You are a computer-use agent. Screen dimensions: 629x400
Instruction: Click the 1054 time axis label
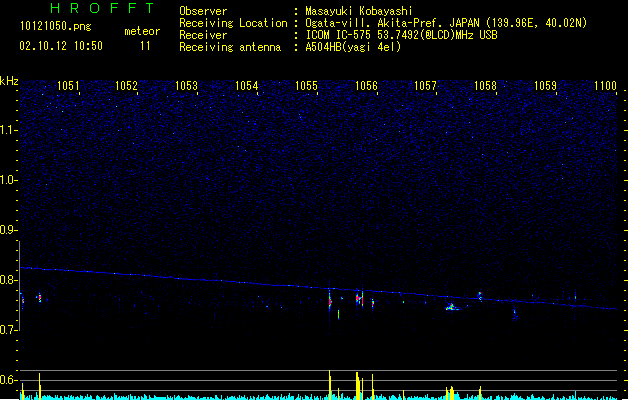[246, 86]
